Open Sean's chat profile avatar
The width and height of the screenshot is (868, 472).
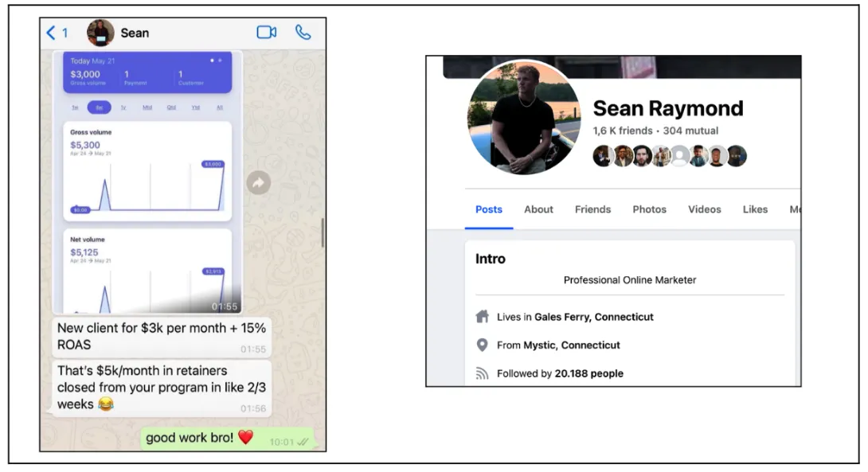point(100,33)
